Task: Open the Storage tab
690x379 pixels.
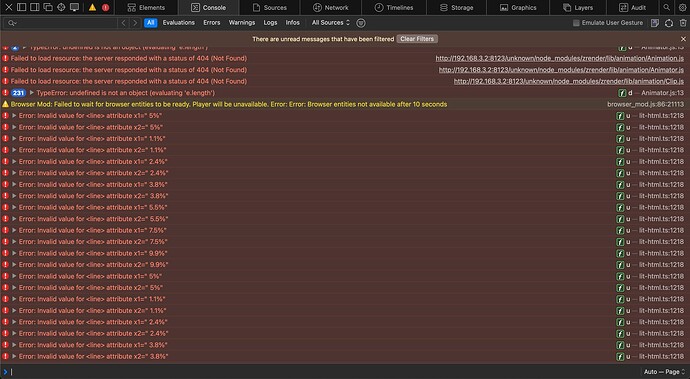Action: pos(456,7)
